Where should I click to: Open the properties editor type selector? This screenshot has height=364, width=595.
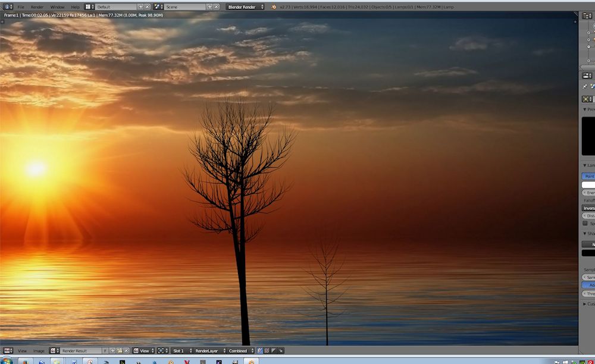(587, 76)
